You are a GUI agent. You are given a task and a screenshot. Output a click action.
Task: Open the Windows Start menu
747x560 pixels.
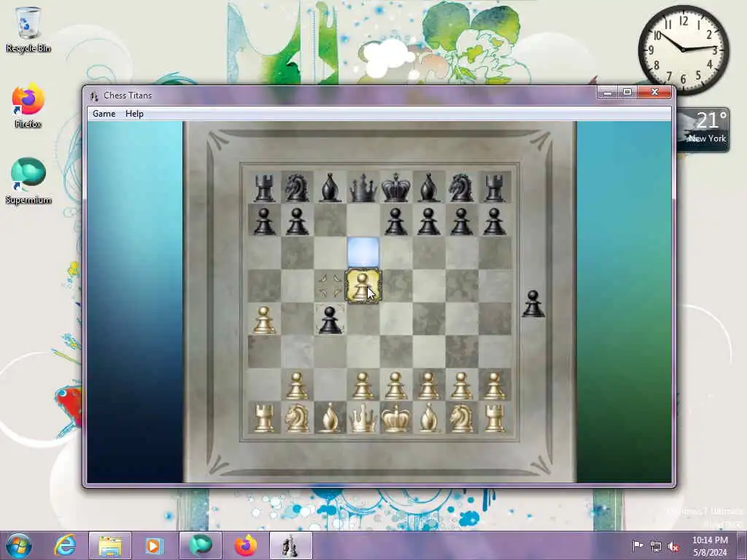pyautogui.click(x=18, y=545)
